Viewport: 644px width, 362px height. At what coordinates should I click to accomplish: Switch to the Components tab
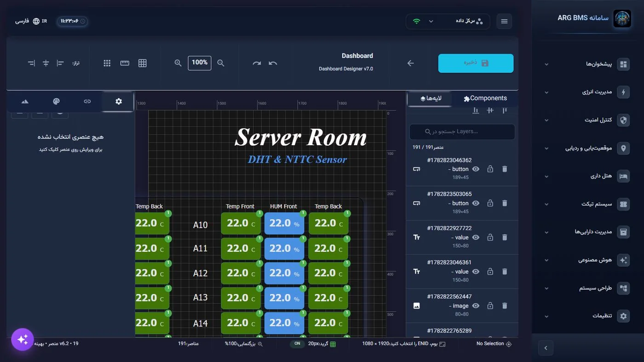(485, 98)
